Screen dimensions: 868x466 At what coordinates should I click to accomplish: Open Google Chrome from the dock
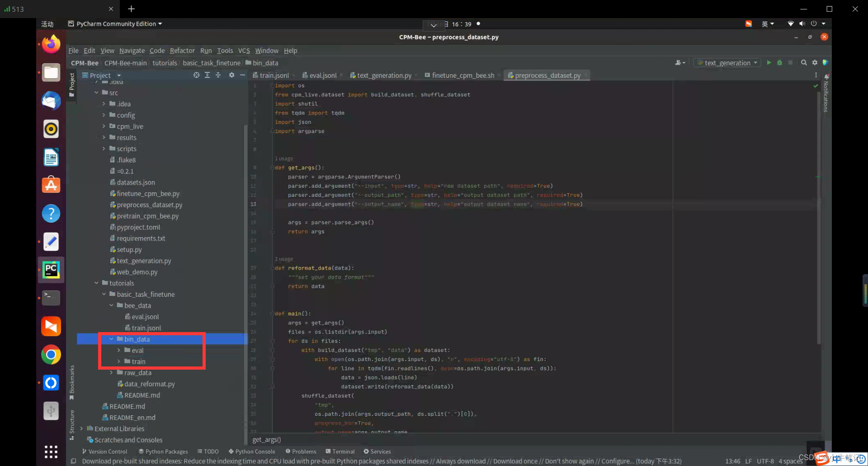coord(51,355)
